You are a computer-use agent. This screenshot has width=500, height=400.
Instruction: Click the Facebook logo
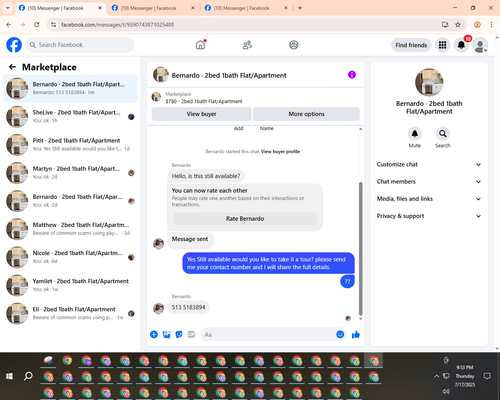[x=14, y=45]
